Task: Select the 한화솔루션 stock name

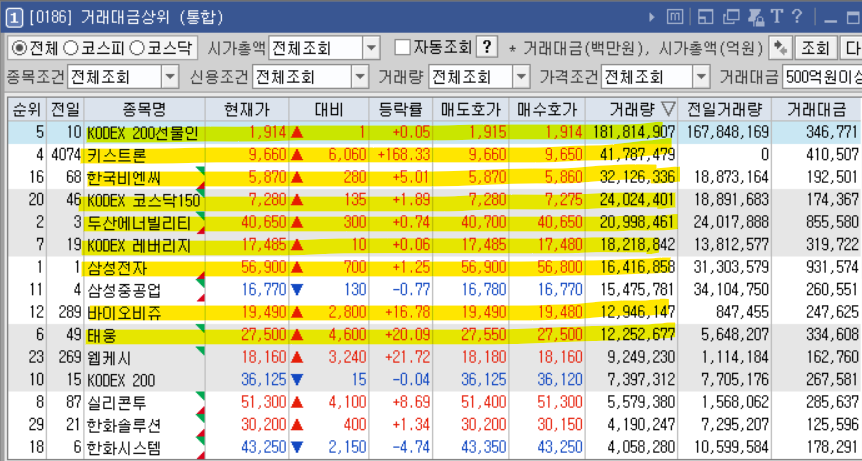Action: [x=124, y=425]
